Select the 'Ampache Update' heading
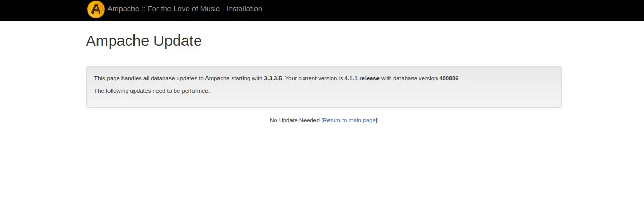644x210 pixels. [x=144, y=40]
